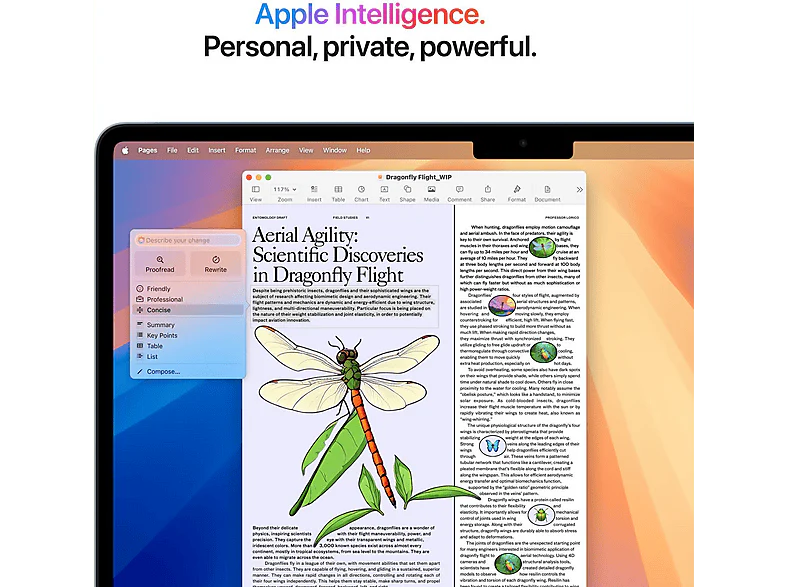Open the Help menu
This screenshot has width=786, height=587.
[363, 150]
